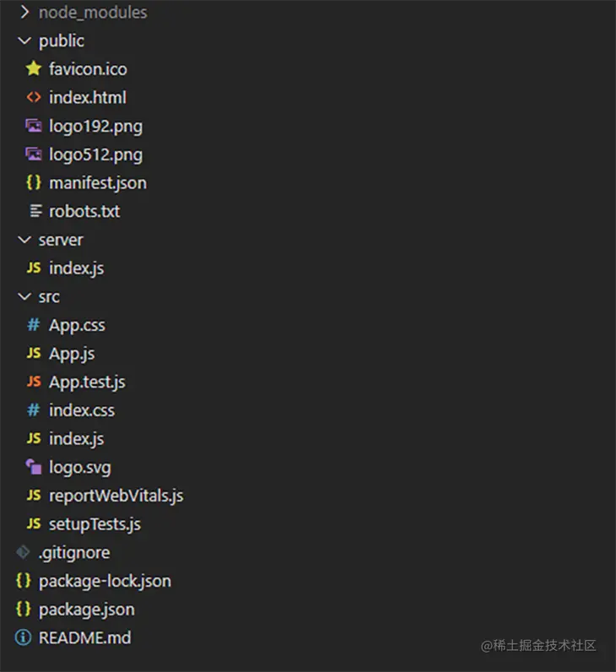The image size is (616, 672).
Task: Open the reportWebVitals.js file
Action: point(116,496)
